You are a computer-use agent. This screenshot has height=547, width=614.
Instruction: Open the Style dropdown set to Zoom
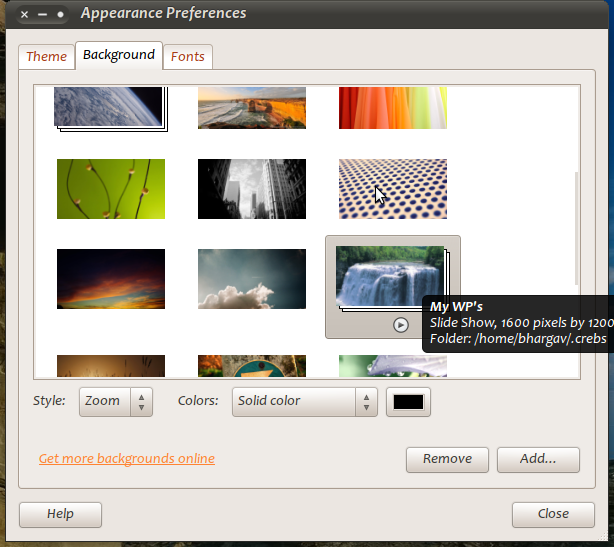pos(116,402)
